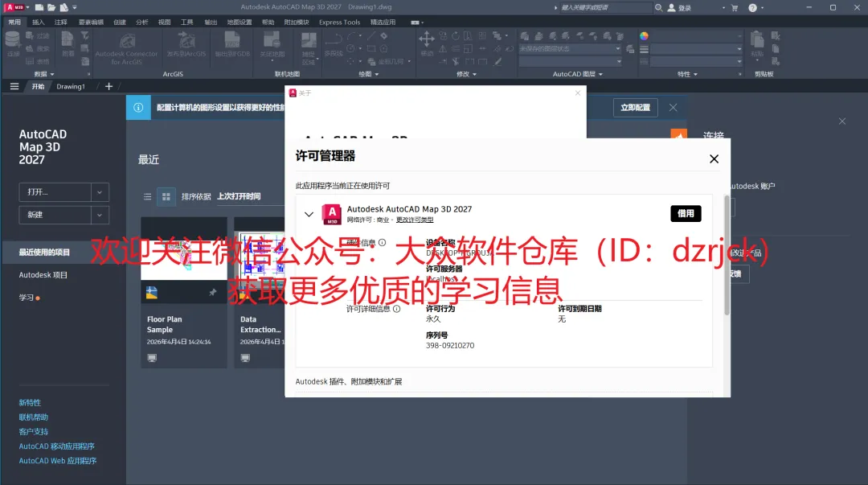The width and height of the screenshot is (868, 485).
Task: Click the New file icon in quick access toolbar
Action: 39,7
